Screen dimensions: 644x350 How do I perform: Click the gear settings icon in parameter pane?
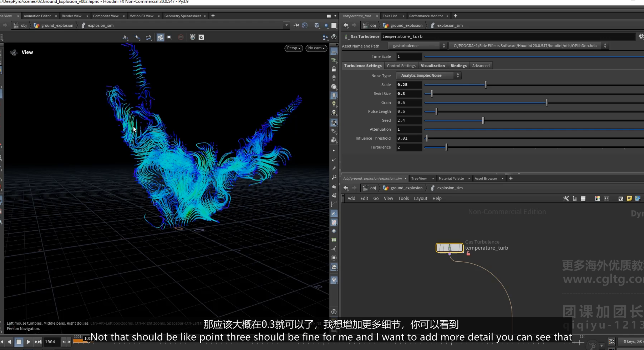(641, 37)
